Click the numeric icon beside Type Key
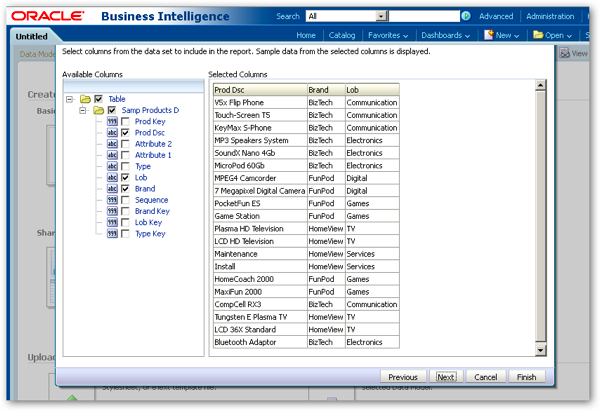The height and width of the screenshot is (411, 600). click(112, 233)
